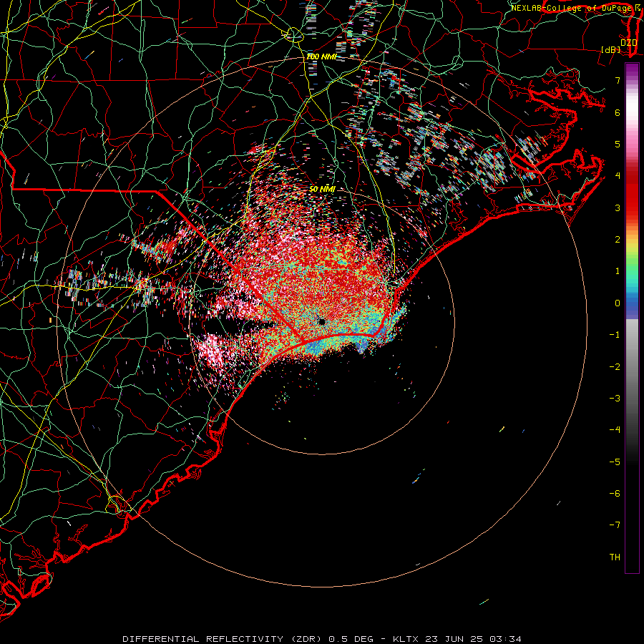The width and height of the screenshot is (644, 644).
Task: Click the 0 value on color scale
Action: 618,303
